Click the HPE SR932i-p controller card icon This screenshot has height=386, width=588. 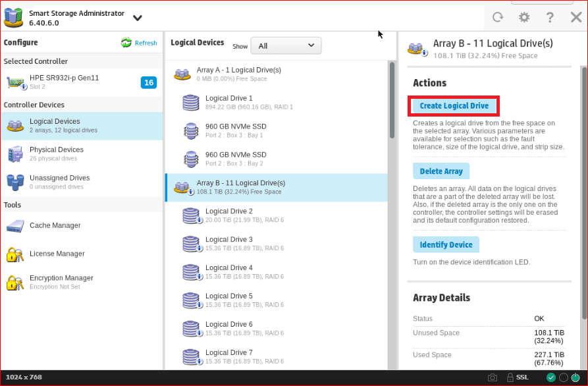pos(16,82)
